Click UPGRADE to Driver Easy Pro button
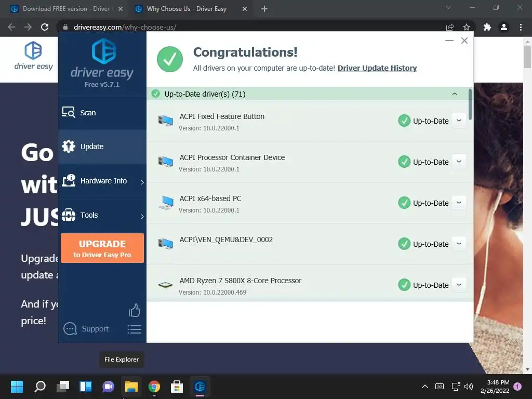Image resolution: width=532 pixels, height=399 pixels. pos(102,248)
